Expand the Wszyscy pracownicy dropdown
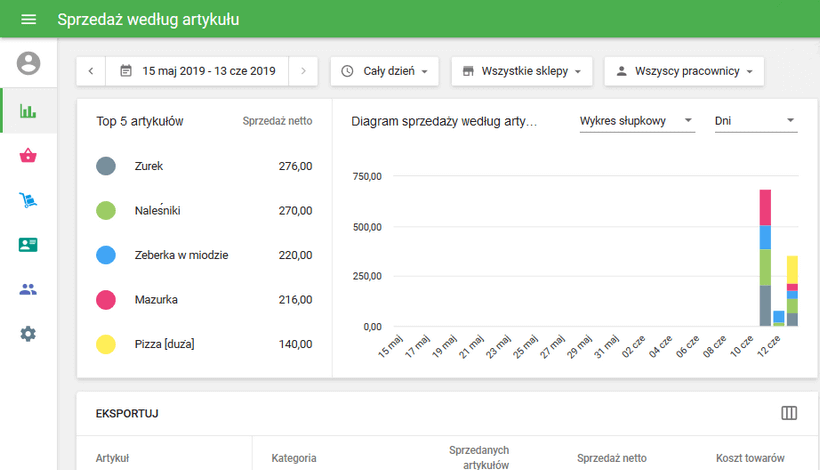 [x=684, y=71]
